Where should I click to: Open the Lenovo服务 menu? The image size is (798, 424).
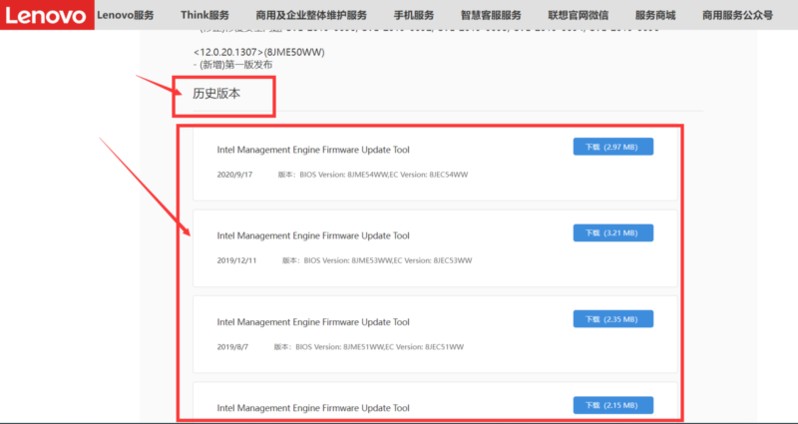point(126,15)
